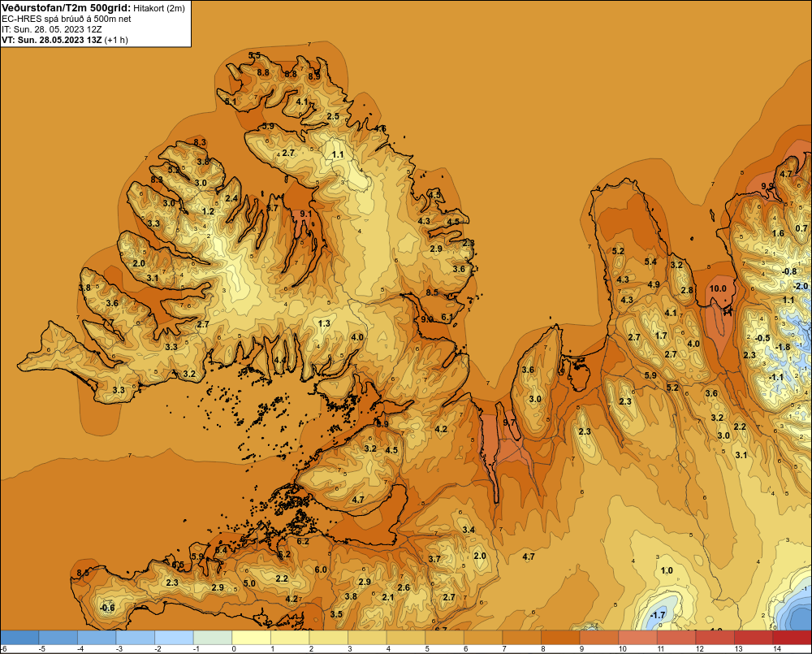Click the 2.8 temperature value on the map
Viewport: 812px width, 654px height.
(687, 290)
